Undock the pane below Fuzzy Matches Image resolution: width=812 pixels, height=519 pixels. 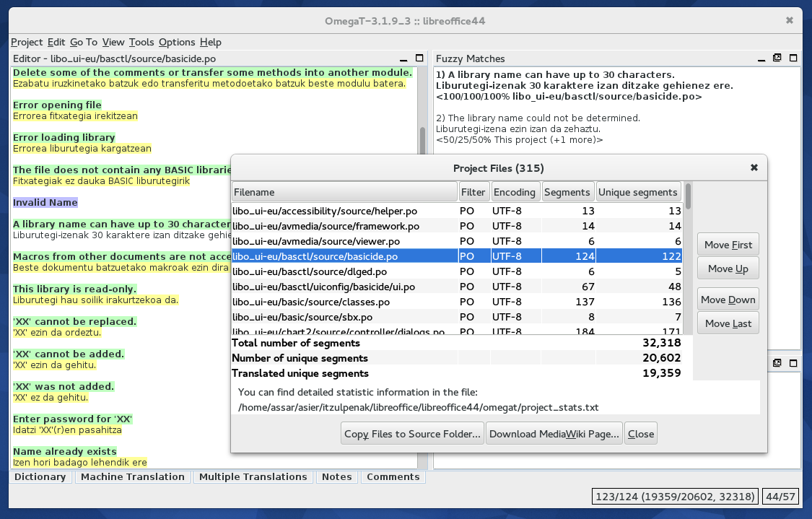777,363
